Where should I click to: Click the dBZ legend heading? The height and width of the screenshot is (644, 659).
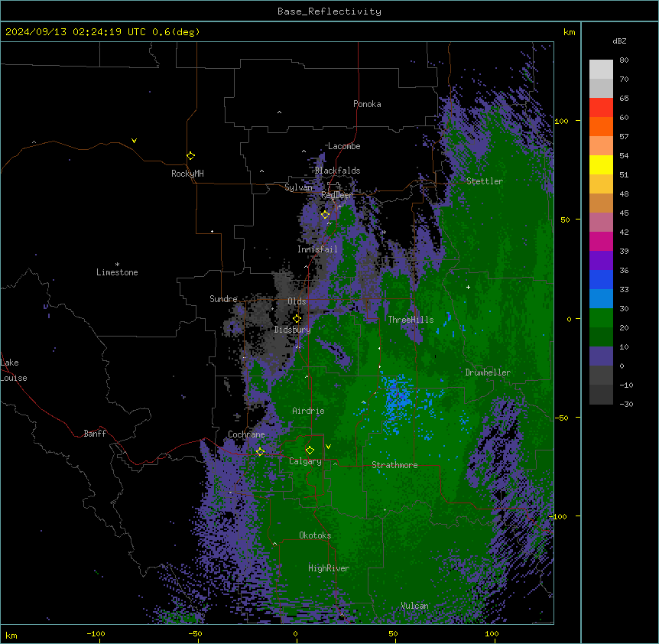pos(619,41)
